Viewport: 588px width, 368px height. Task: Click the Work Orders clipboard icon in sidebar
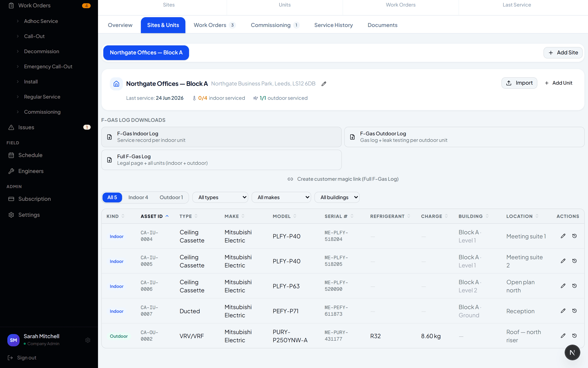(11, 5)
